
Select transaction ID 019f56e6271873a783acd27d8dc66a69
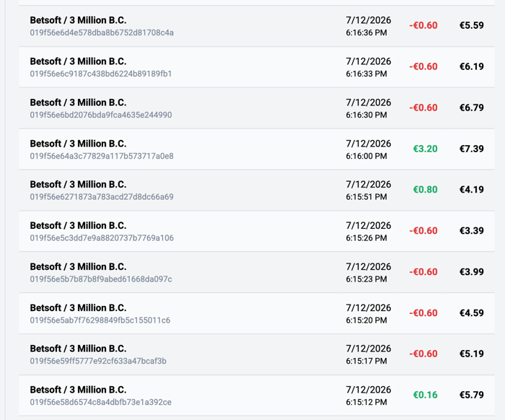102,197
